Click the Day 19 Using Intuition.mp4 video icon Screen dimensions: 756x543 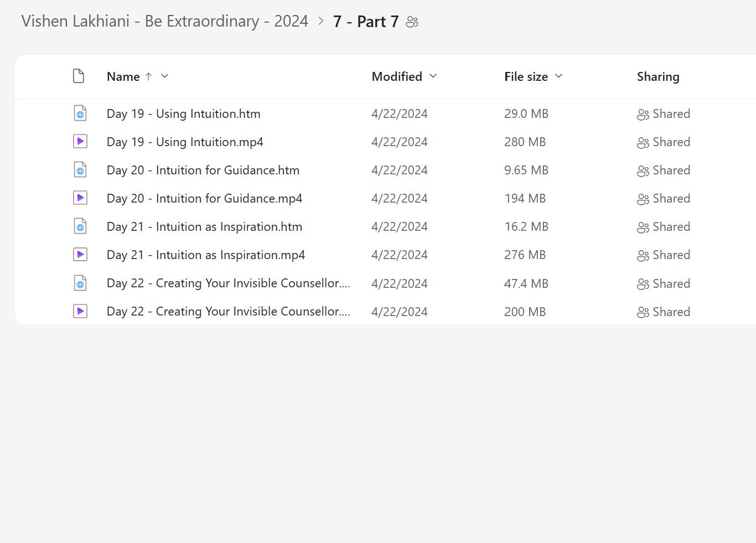coord(80,142)
